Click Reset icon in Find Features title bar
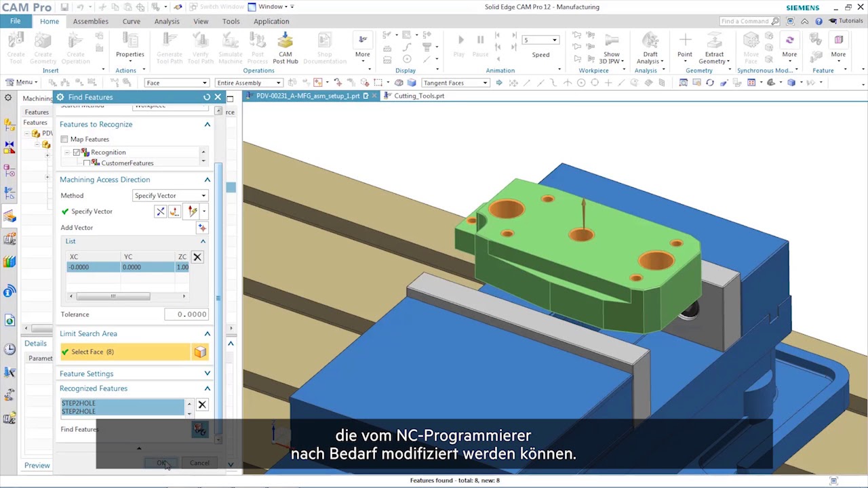Screen dimensions: 868x488 coord(207,97)
